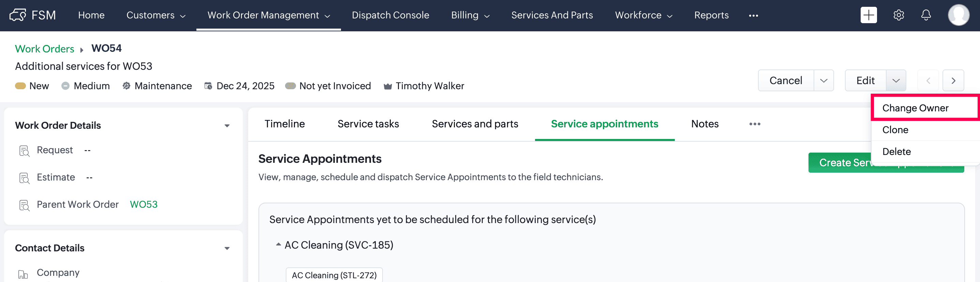Expand the Customers navigation menu
980x282 pixels.
(156, 15)
